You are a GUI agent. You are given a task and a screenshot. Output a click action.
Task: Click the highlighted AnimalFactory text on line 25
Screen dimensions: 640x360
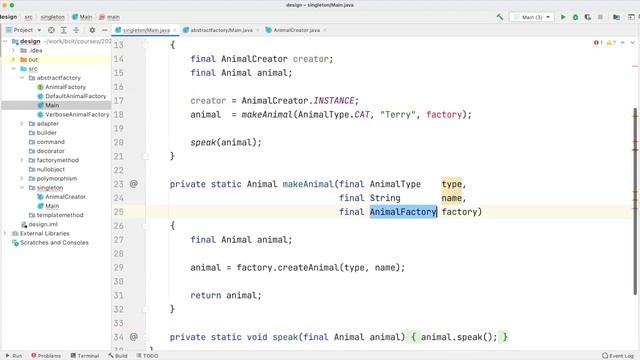pyautogui.click(x=403, y=212)
